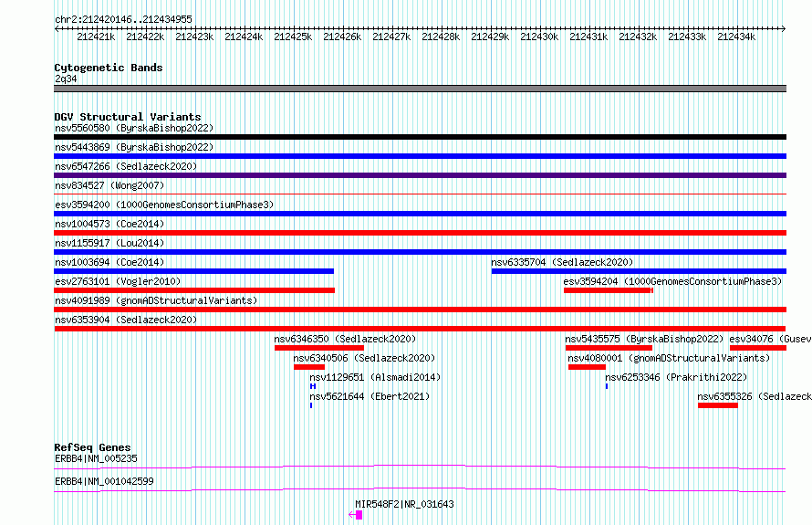Screen dimensions: 812x525
Task: Open nsv6335704 (Sedlazeck2020) label
Action: pyautogui.click(x=562, y=262)
